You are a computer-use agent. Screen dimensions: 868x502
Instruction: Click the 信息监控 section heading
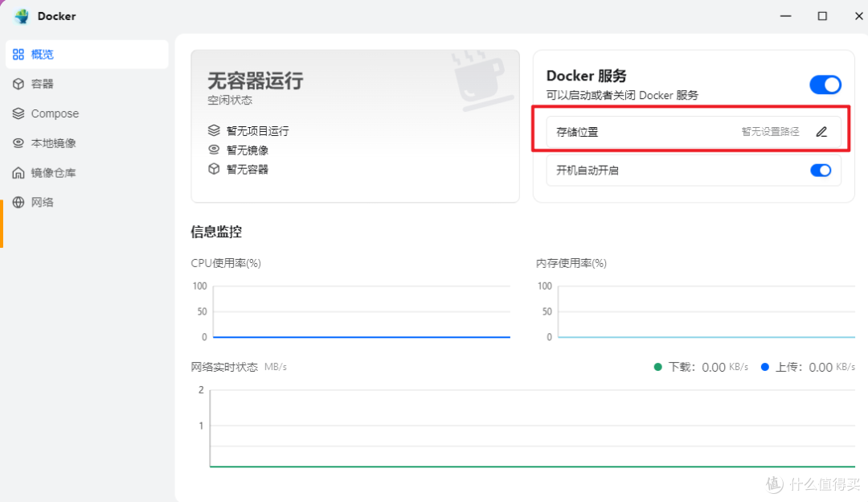216,232
